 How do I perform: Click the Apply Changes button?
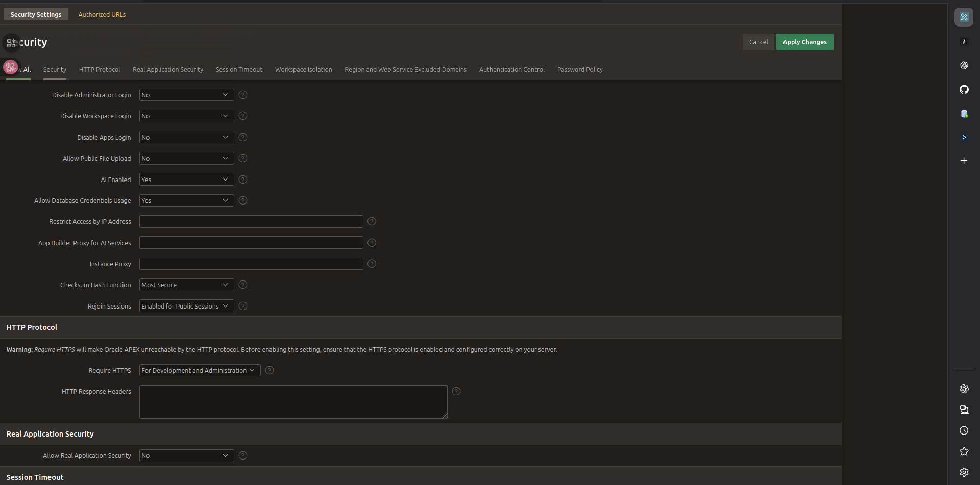click(804, 42)
